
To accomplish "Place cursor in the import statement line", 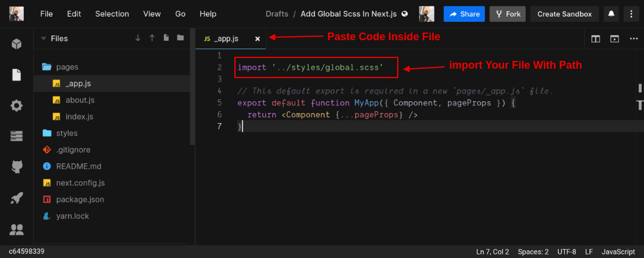I will click(x=311, y=67).
